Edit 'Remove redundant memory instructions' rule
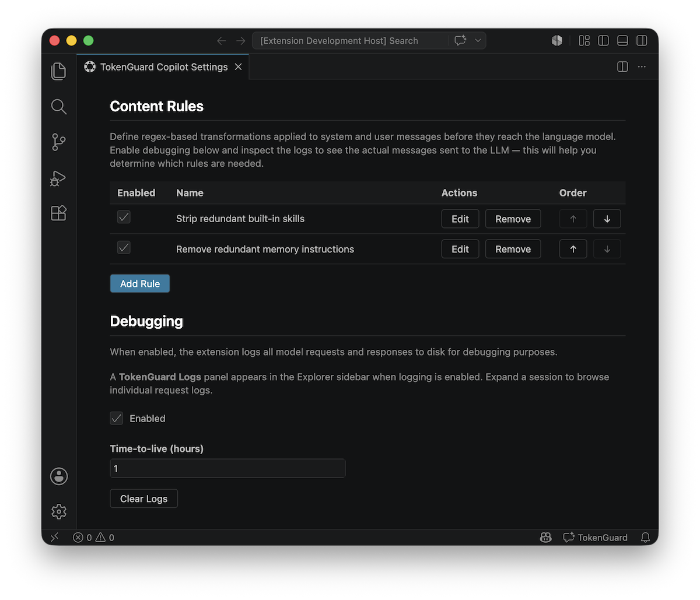700x600 pixels. point(460,249)
